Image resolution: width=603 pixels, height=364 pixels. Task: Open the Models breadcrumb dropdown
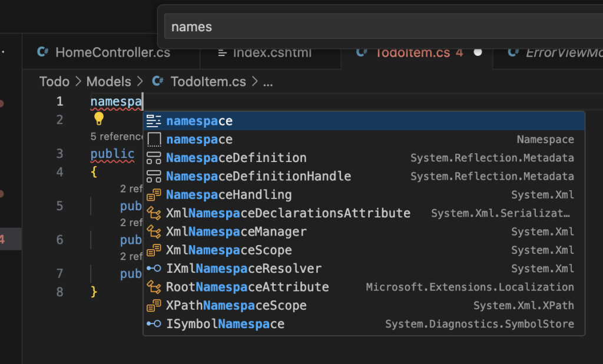(110, 81)
